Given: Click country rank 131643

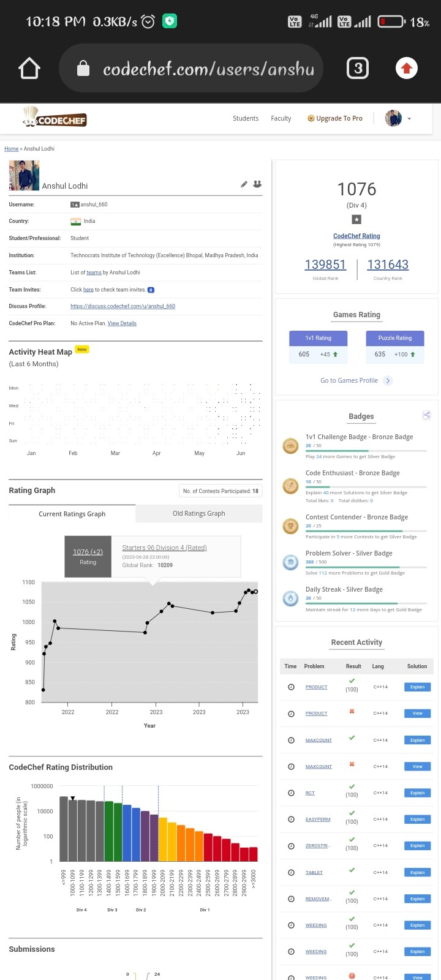Looking at the screenshot, I should pos(388,265).
